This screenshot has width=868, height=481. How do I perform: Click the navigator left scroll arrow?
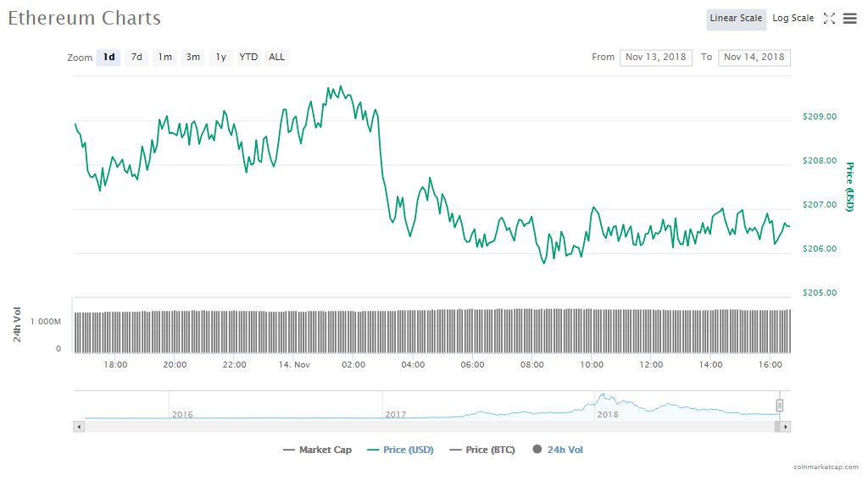coord(80,427)
